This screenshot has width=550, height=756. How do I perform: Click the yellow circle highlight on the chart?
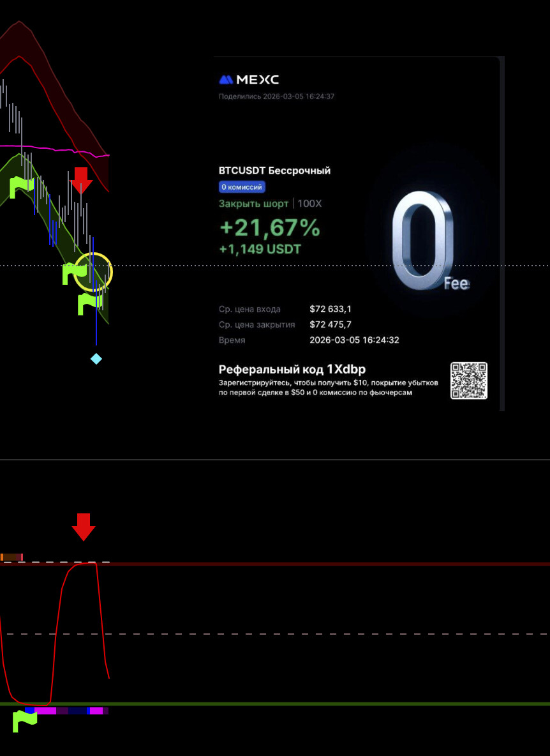[x=93, y=271]
